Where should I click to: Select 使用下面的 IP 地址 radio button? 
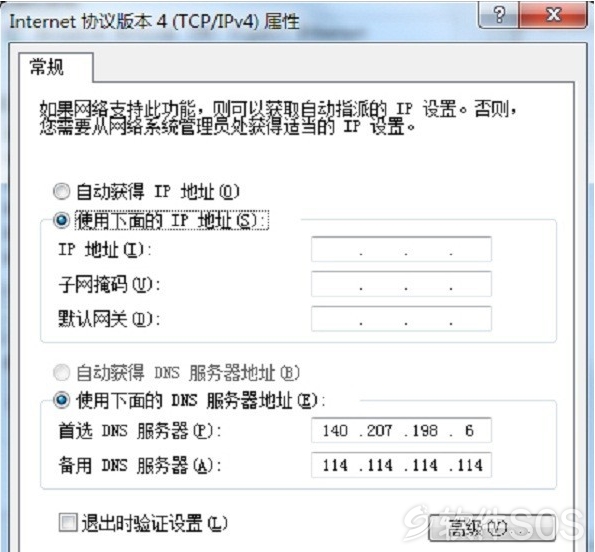(61, 220)
